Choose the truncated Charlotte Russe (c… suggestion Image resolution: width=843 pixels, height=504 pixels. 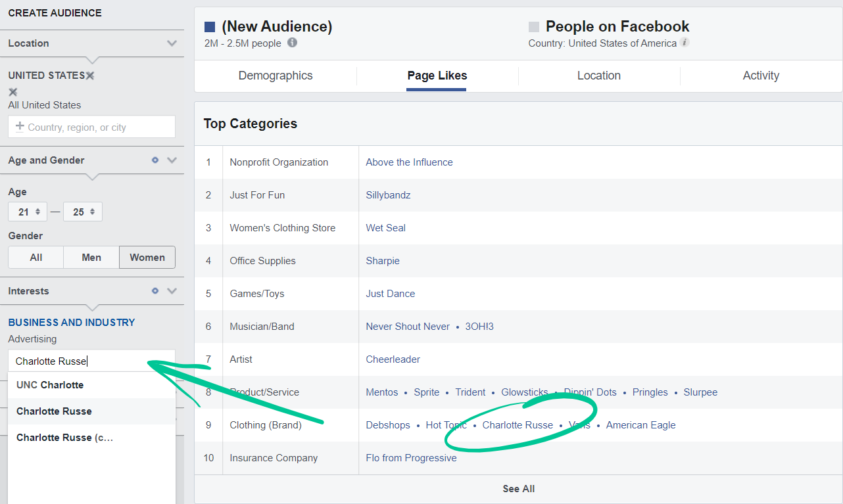coord(91,438)
